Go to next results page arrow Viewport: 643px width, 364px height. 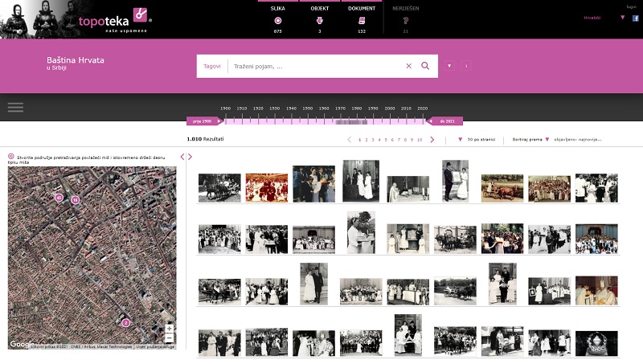click(432, 139)
